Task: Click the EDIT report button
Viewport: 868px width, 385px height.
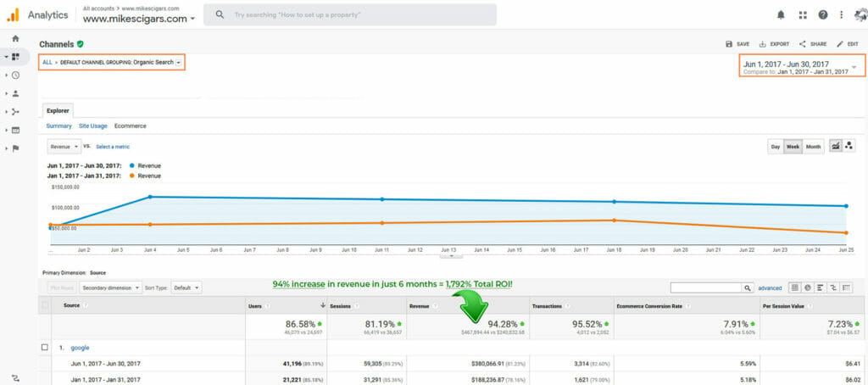Action: pyautogui.click(x=848, y=44)
